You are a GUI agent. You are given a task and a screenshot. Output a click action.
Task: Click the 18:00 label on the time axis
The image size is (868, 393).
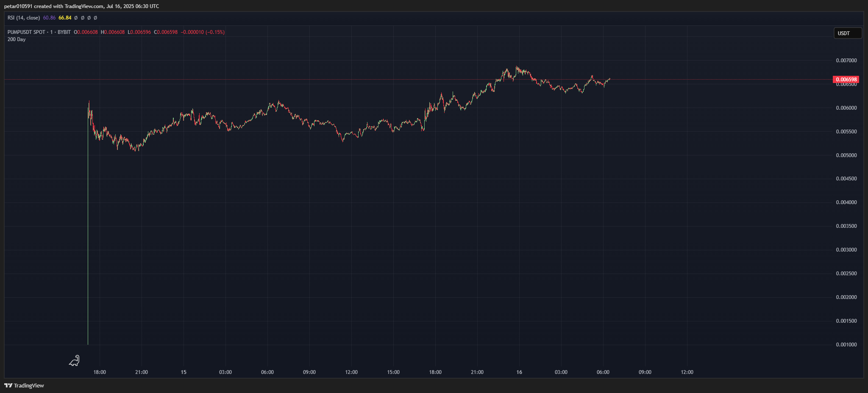coord(100,372)
